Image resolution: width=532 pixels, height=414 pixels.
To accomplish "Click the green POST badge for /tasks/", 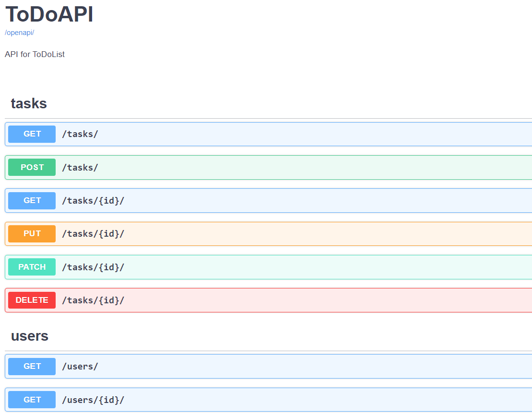I will coord(31,167).
